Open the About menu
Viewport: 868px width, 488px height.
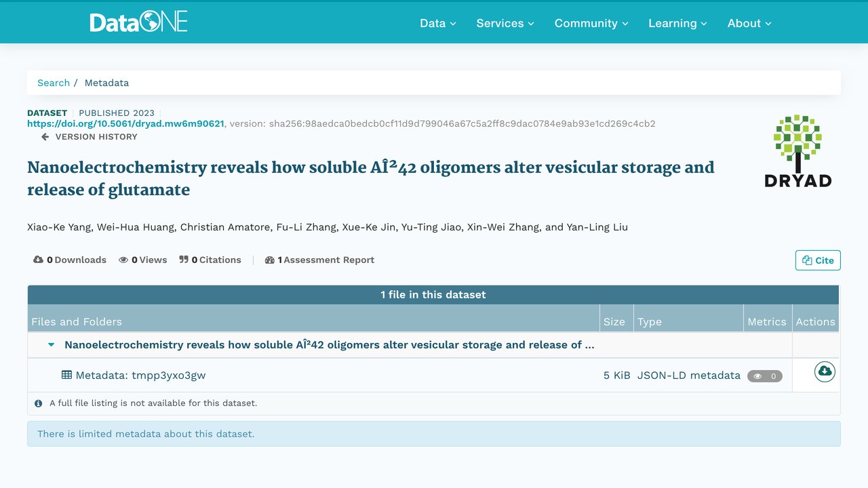[749, 23]
